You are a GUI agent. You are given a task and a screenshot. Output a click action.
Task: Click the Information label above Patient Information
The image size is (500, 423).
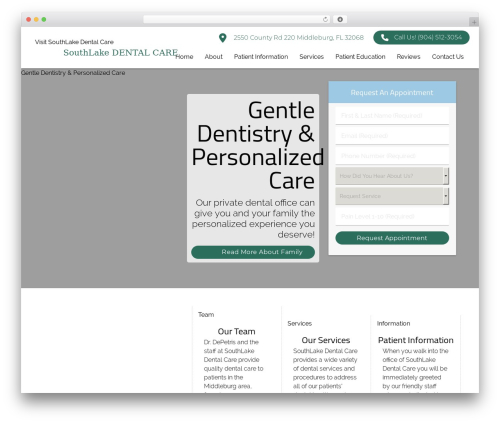[x=393, y=323]
